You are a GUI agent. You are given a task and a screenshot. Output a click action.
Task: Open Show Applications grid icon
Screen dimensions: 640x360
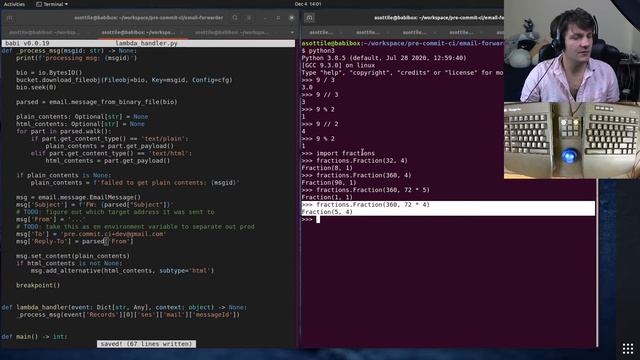coord(628,349)
